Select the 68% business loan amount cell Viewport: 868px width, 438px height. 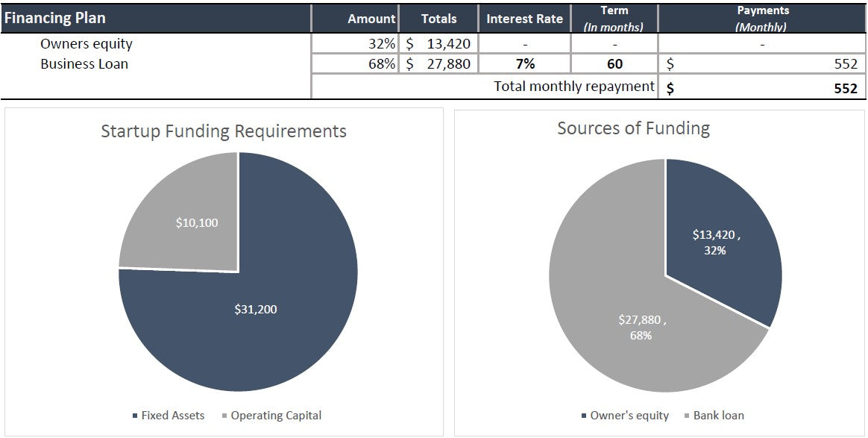(x=355, y=64)
